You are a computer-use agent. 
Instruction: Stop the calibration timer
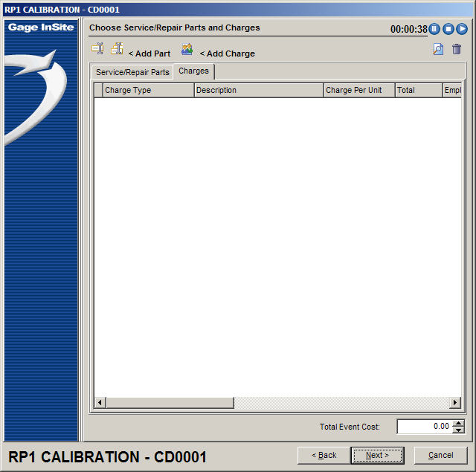point(448,29)
